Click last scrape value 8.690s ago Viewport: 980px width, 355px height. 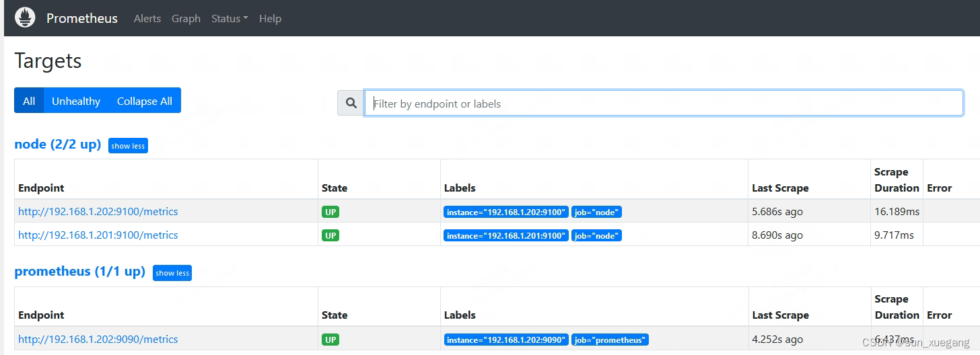[777, 235]
